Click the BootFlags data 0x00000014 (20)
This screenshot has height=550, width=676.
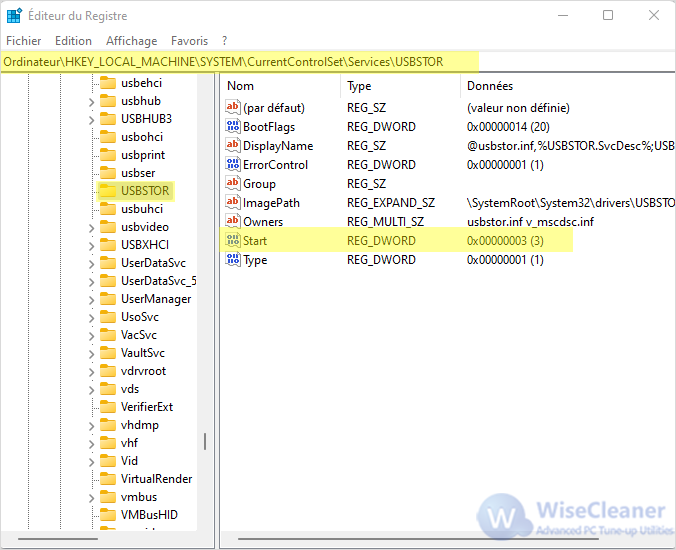click(x=508, y=127)
